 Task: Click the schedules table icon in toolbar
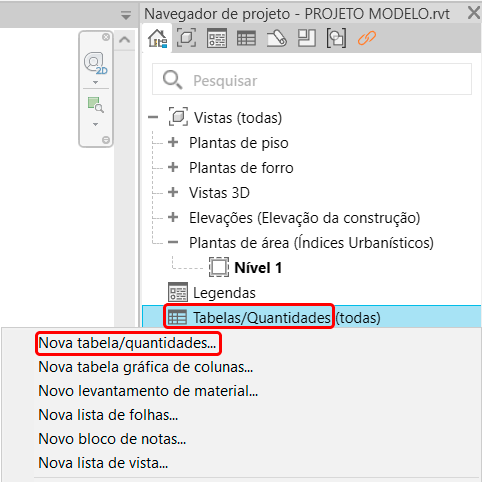tap(246, 38)
